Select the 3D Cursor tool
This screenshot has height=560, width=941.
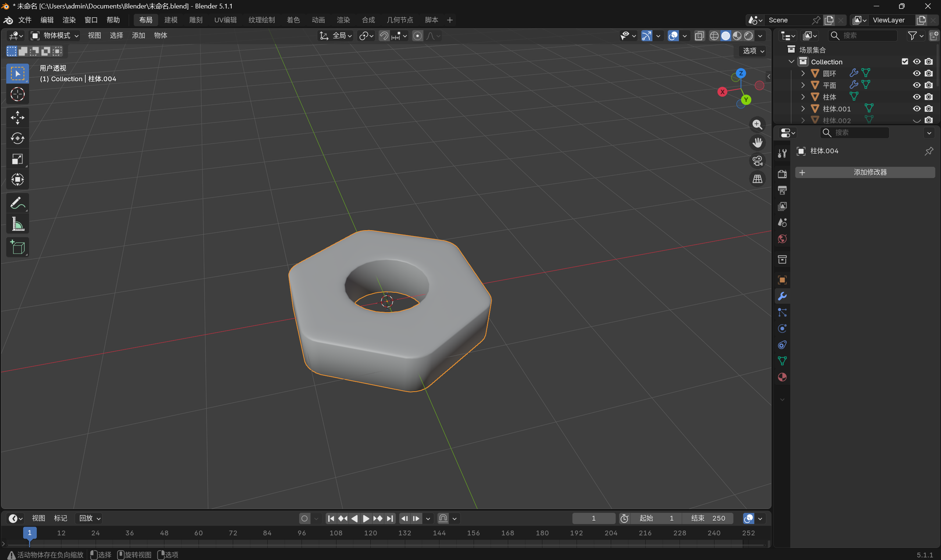(17, 94)
